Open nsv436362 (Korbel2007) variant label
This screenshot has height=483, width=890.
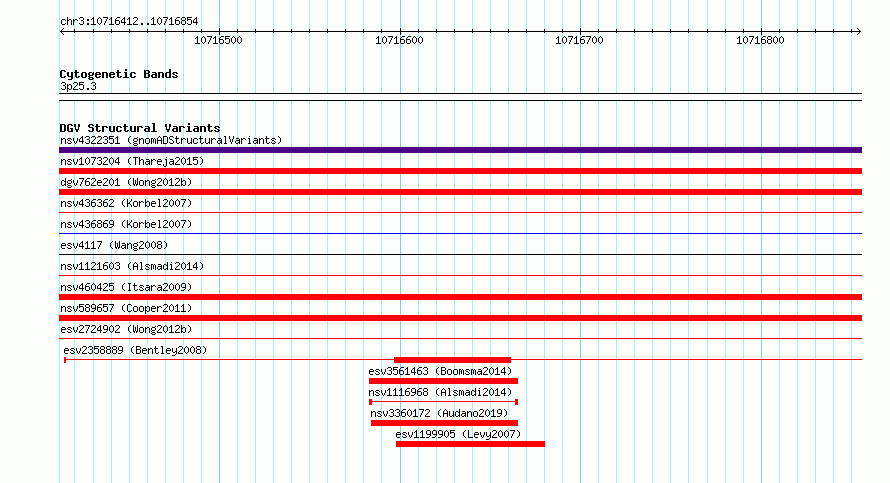pos(126,203)
